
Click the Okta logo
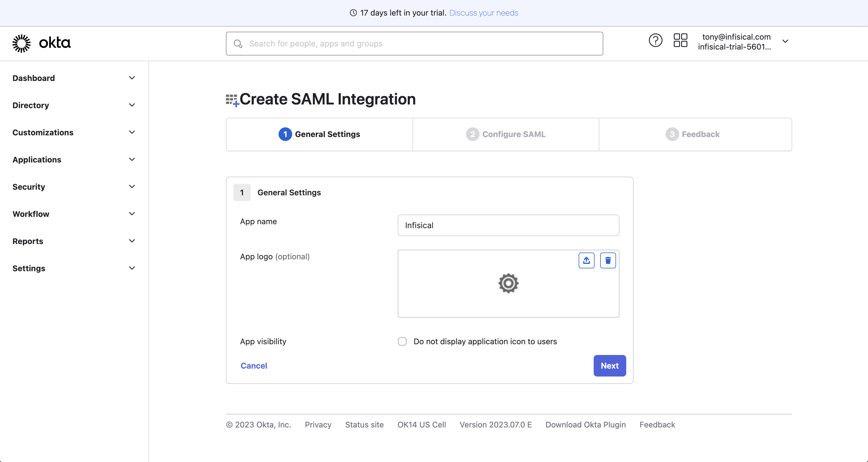[x=41, y=43]
